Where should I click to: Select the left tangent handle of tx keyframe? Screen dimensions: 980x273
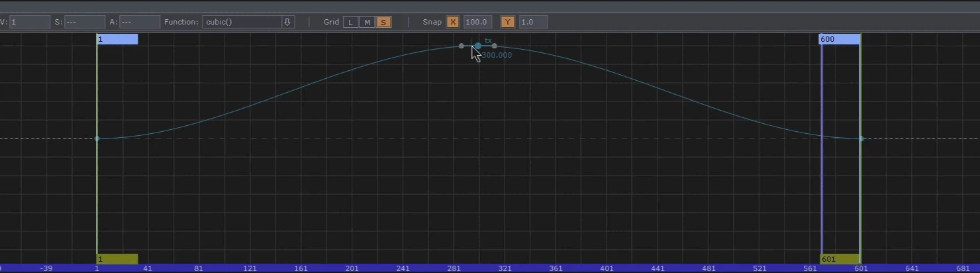(x=462, y=46)
